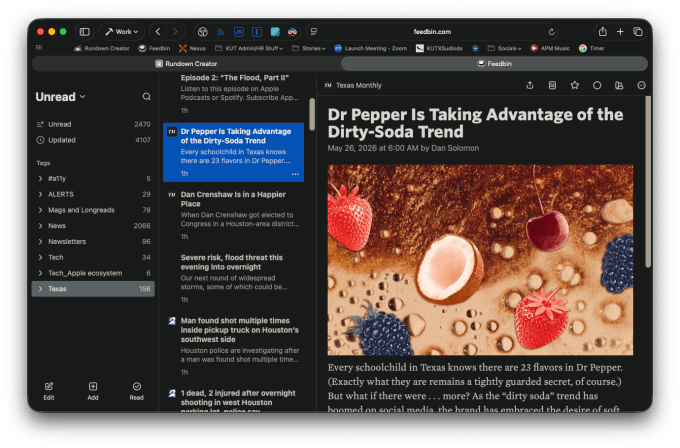
Task: Click the Dr Pepper article headline
Action: [475, 123]
